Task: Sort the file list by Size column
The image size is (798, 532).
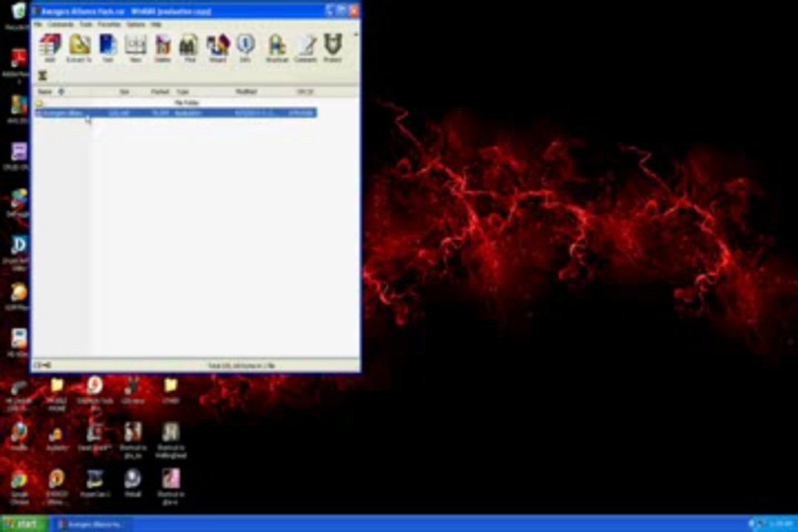Action: 124,92
